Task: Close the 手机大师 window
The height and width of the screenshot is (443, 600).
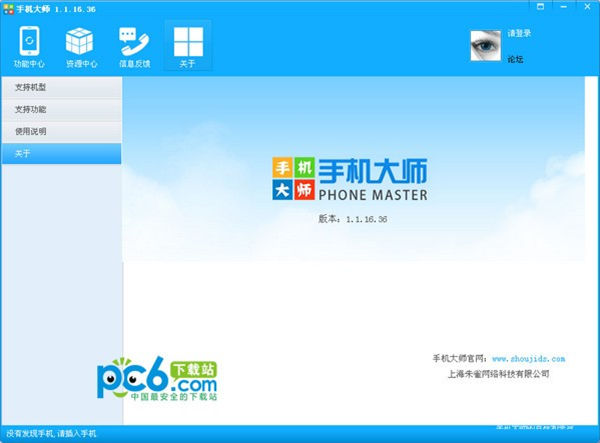Action: (587, 7)
